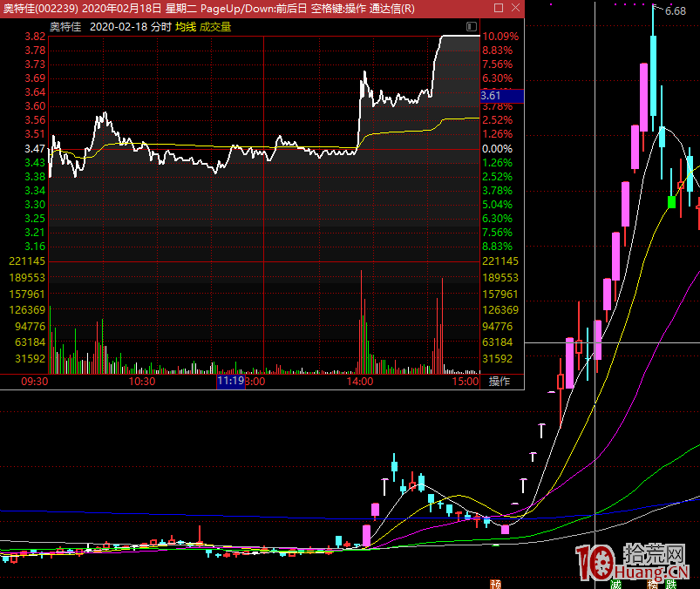Click the 10.09% limit-up percentage label

click(x=500, y=37)
